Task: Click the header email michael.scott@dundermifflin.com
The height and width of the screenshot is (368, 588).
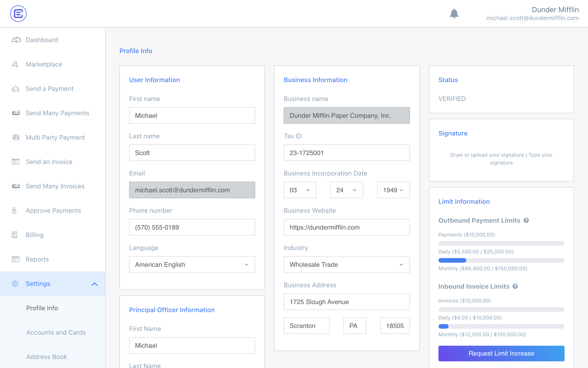Action: [x=532, y=18]
